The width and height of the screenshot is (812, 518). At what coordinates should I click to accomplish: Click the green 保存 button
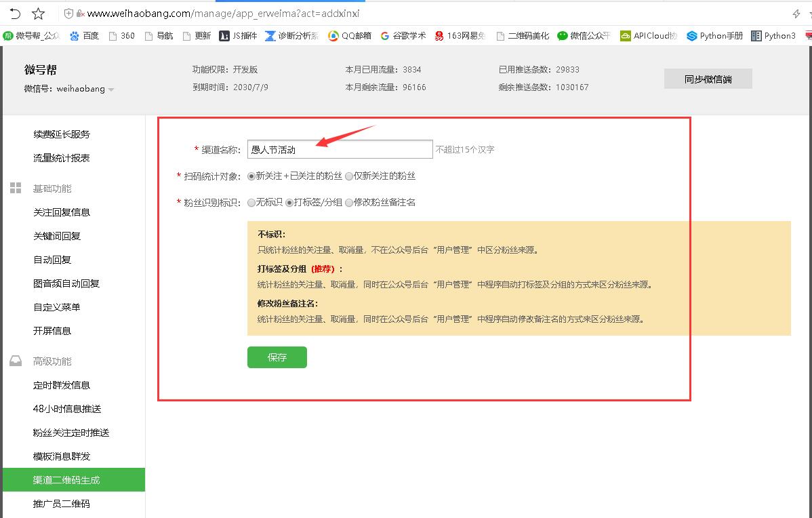coord(277,357)
